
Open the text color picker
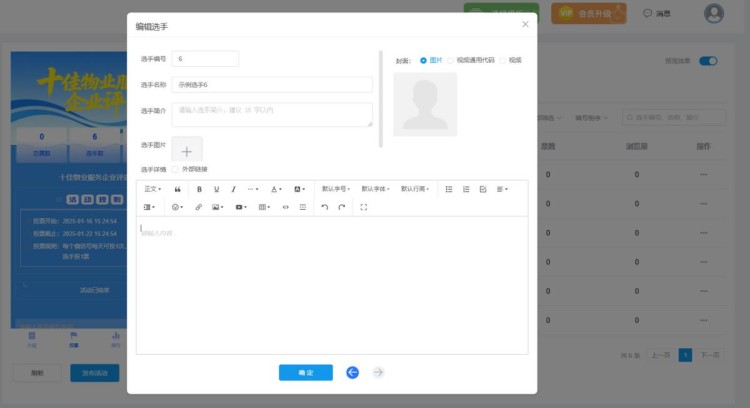[277, 189]
